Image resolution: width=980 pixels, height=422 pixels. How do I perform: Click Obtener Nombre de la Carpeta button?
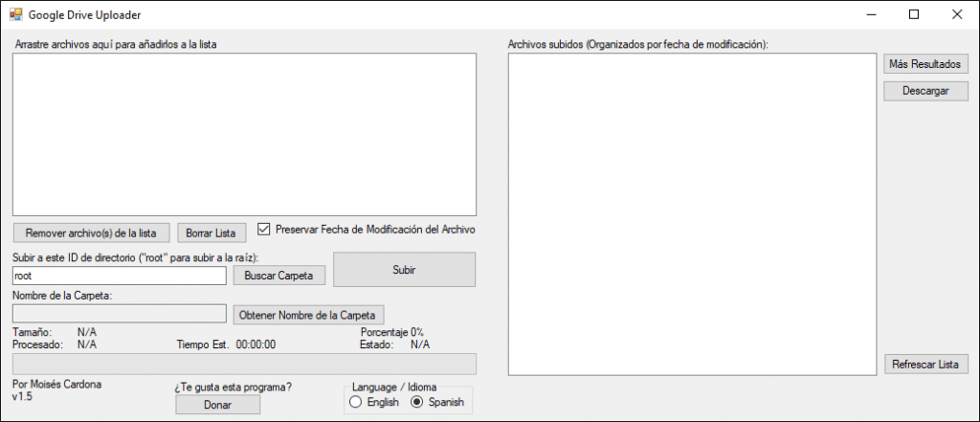pyautogui.click(x=309, y=315)
